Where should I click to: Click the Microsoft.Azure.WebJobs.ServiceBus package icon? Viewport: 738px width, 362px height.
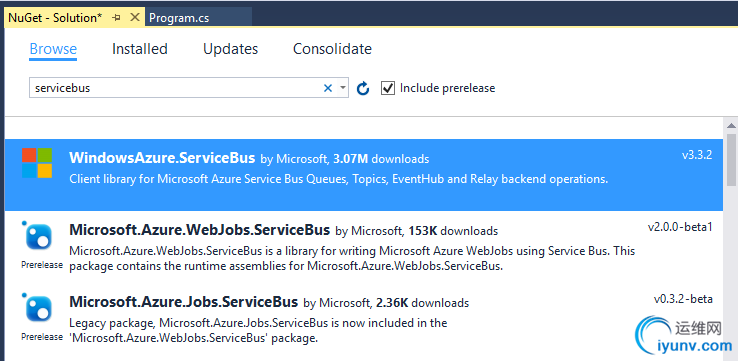click(39, 236)
